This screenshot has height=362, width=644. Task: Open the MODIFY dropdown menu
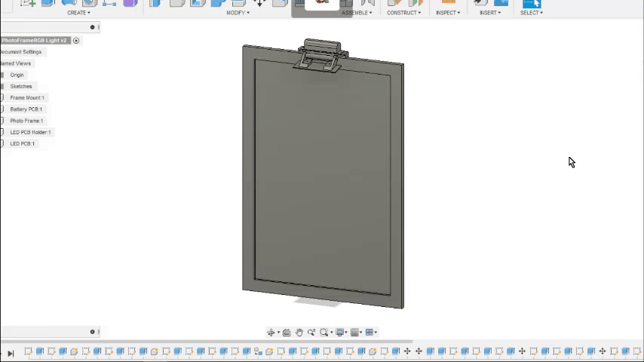coord(238,13)
